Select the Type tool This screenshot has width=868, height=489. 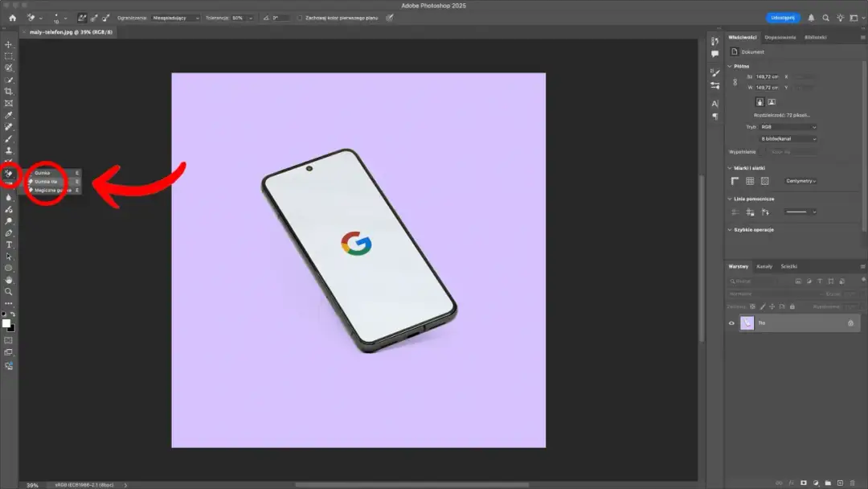[9, 244]
